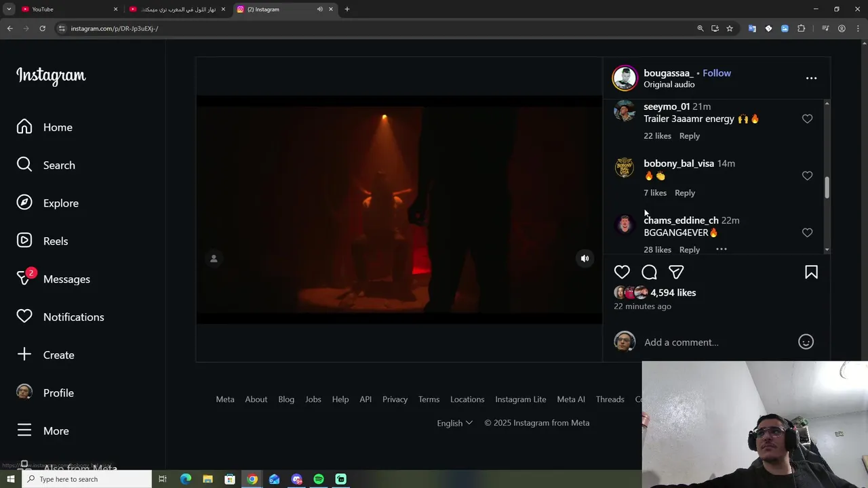Open Search in Instagram sidebar
The image size is (868, 488).
(x=46, y=165)
